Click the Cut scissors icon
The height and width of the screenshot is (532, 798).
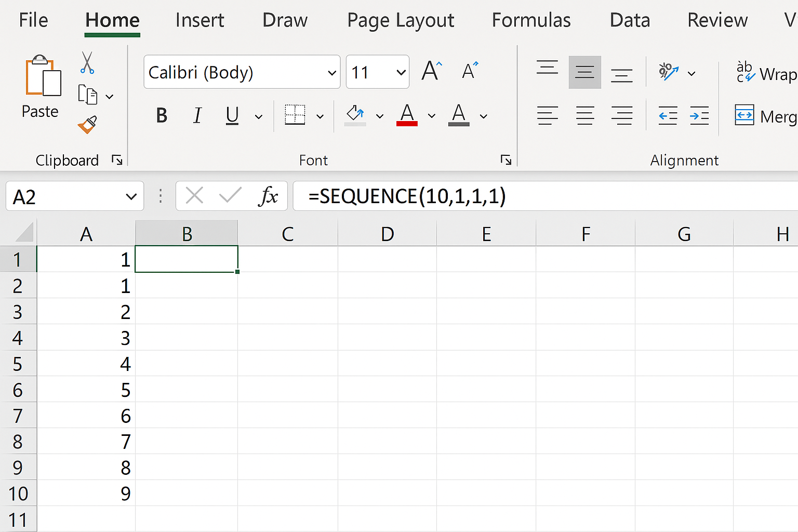click(87, 63)
